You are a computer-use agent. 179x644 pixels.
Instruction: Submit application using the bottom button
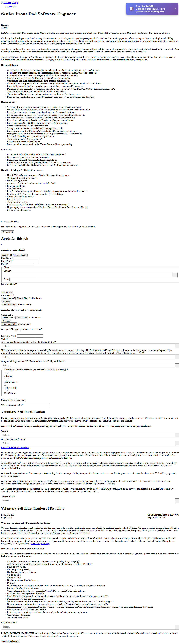coord(10,641)
